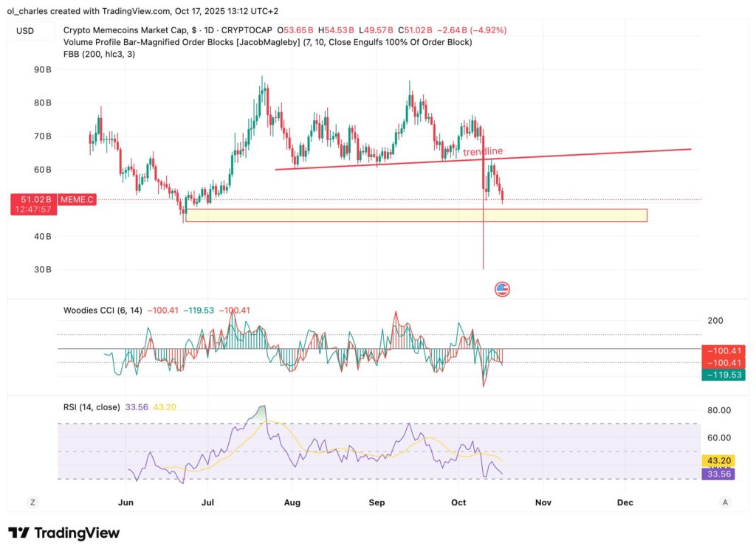Click the RSI (14, close) legend
This screenshot has height=554, width=756.
coord(92,406)
